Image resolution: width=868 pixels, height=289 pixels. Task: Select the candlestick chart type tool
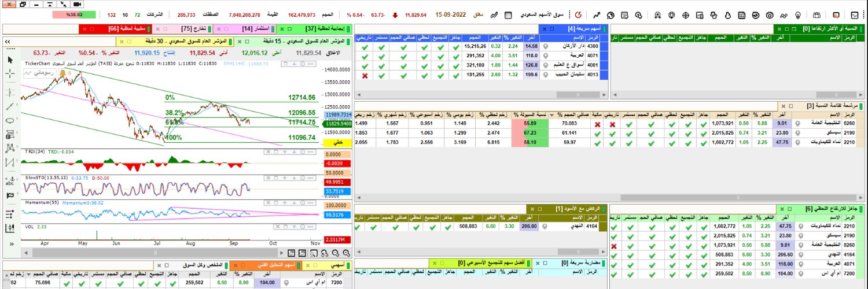tap(10, 228)
